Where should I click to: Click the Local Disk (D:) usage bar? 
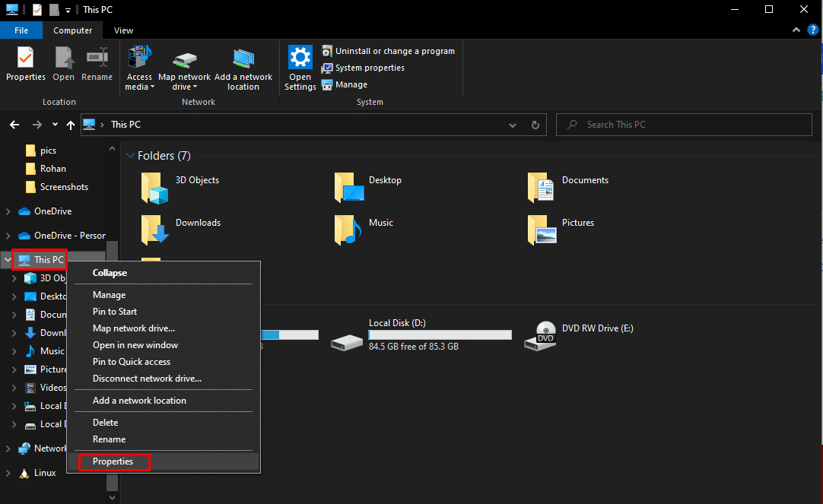point(440,334)
